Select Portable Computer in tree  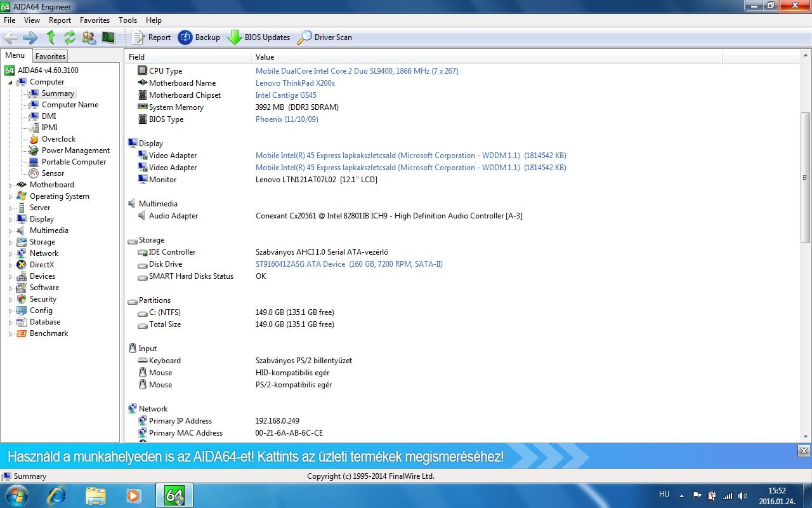[74, 162]
